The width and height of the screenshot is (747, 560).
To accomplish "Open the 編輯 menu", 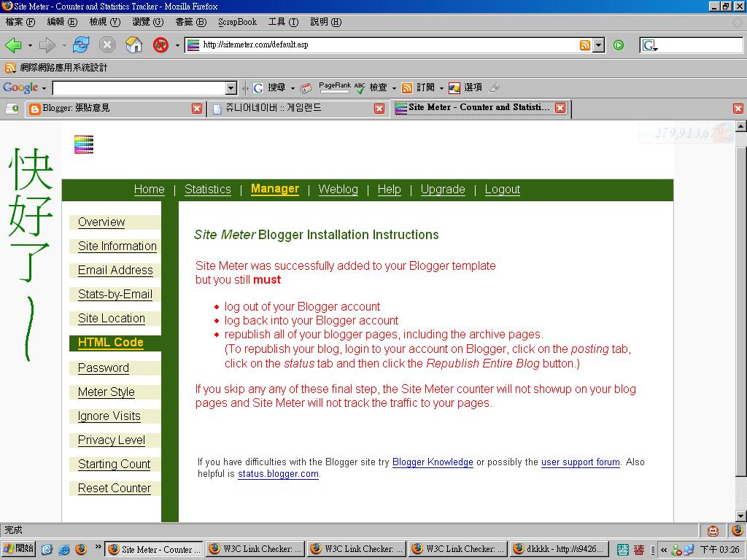I will (62, 22).
